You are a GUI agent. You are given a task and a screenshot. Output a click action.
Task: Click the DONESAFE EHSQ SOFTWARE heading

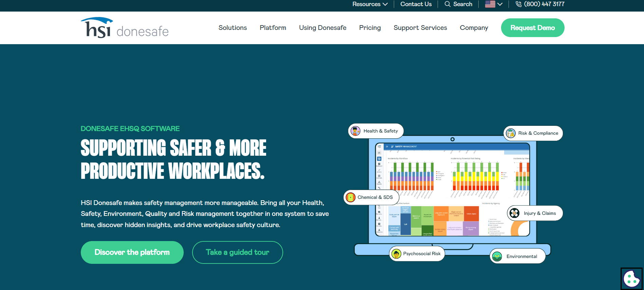point(130,129)
